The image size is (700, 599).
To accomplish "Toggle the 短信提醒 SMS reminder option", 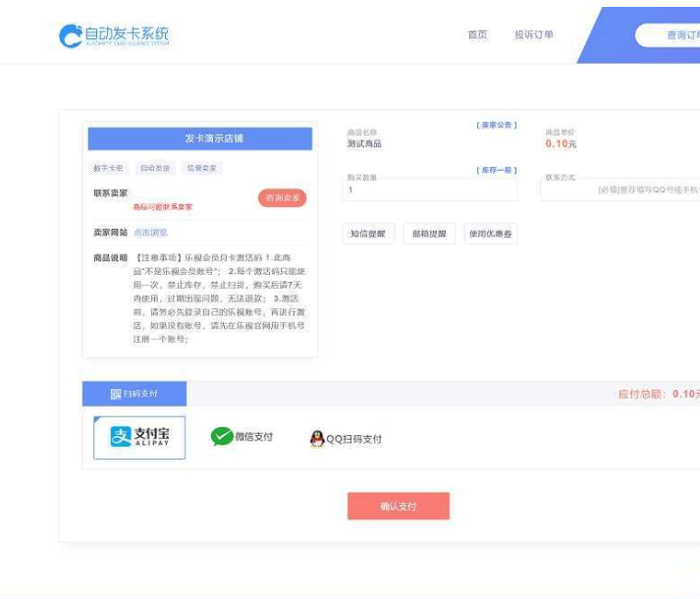I will [368, 234].
